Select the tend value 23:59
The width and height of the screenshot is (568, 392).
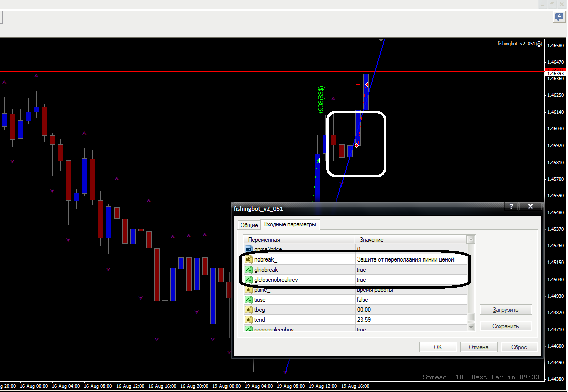(364, 320)
